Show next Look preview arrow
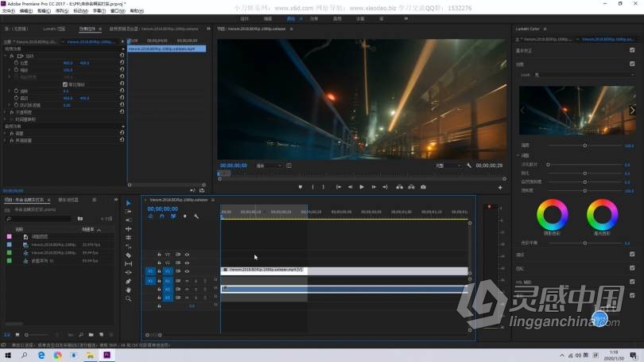This screenshot has height=362, width=644. [x=632, y=110]
